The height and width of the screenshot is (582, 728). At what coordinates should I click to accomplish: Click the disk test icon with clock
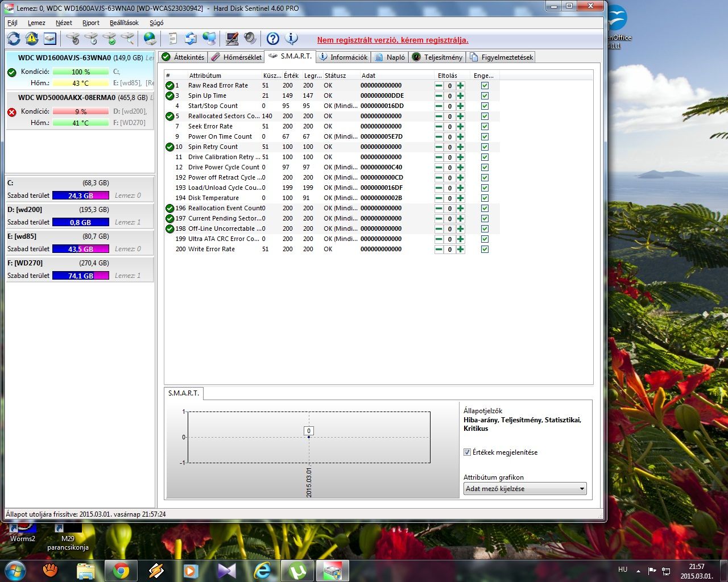pos(91,39)
